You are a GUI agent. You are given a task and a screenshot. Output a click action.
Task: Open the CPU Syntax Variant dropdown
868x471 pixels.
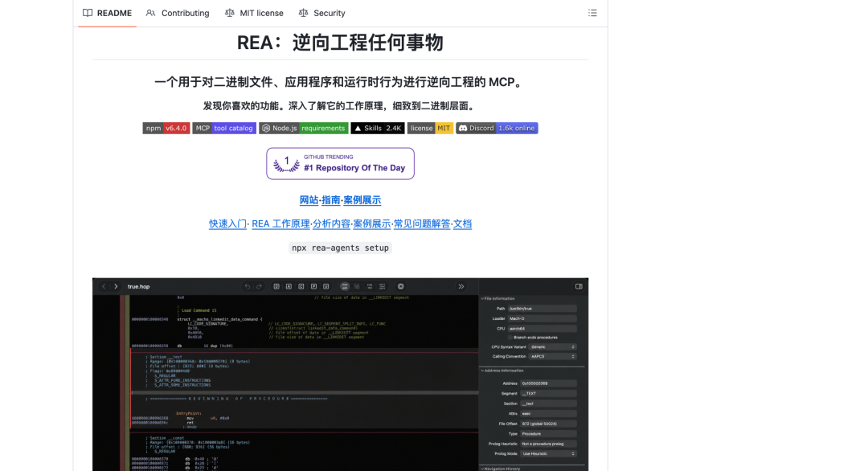(552, 347)
